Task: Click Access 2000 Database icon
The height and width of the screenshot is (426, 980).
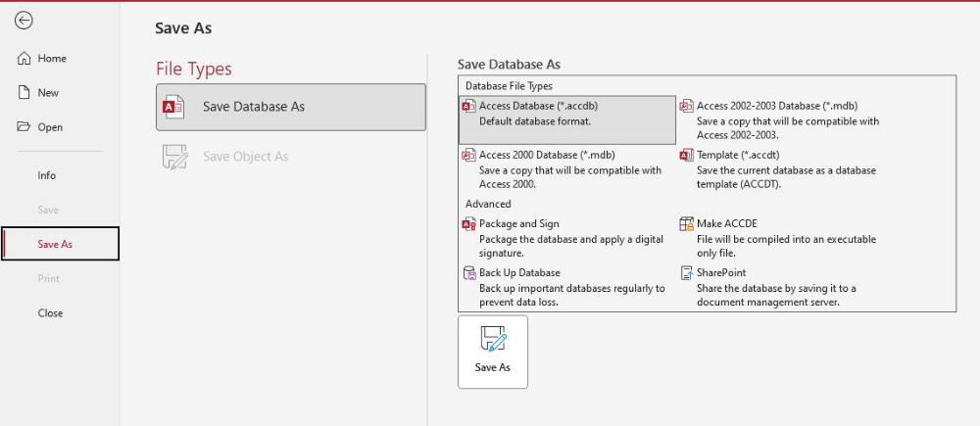Action: point(468,155)
